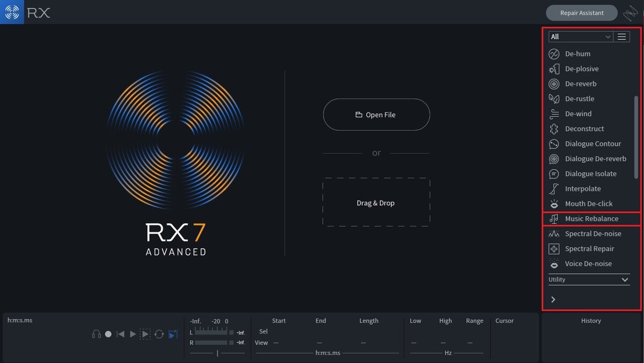Click the Spectral Repair label text

[589, 249]
